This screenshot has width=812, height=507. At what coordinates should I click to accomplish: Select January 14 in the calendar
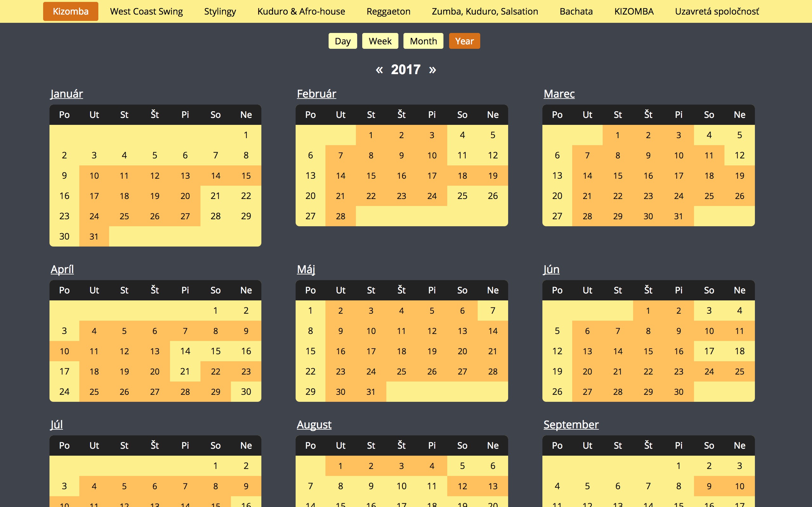coord(215,176)
